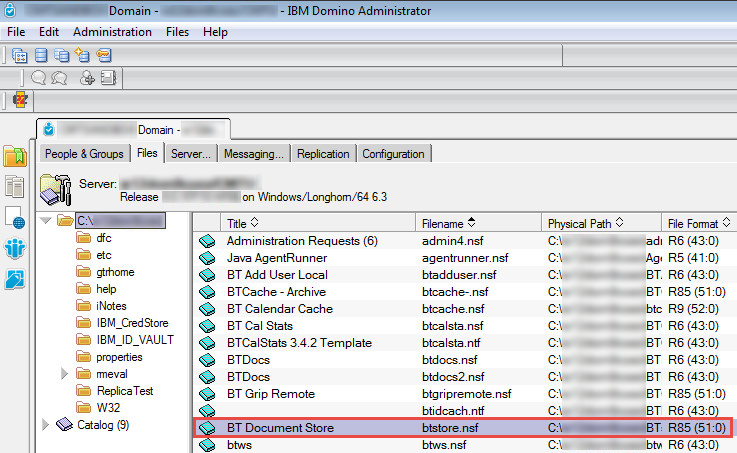Viewport: 737px width, 453px height.
Task: Open the Administration menu
Action: [x=112, y=32]
